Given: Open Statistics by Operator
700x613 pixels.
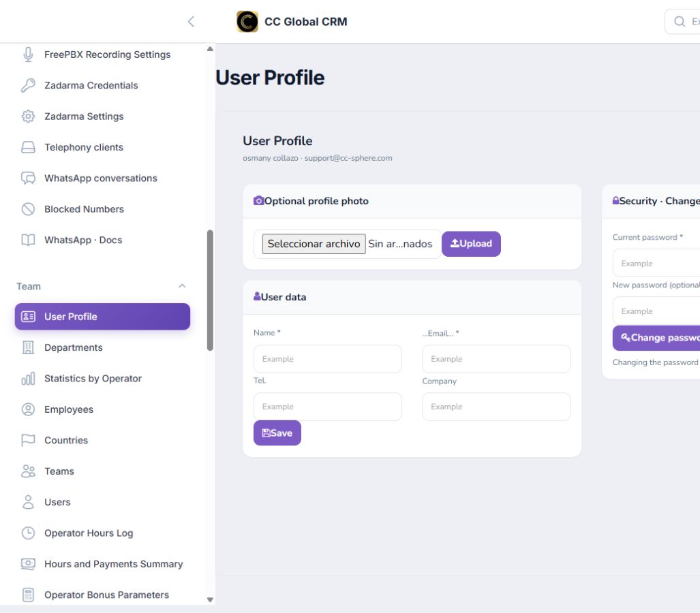Looking at the screenshot, I should coord(102,379).
